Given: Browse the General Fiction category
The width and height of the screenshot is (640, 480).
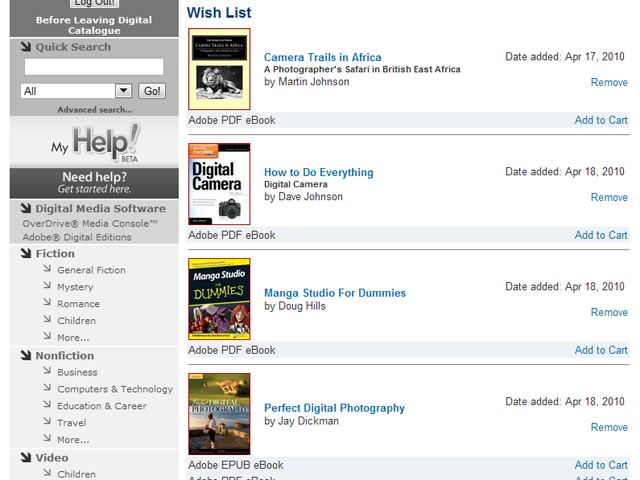Looking at the screenshot, I should coord(91,270).
